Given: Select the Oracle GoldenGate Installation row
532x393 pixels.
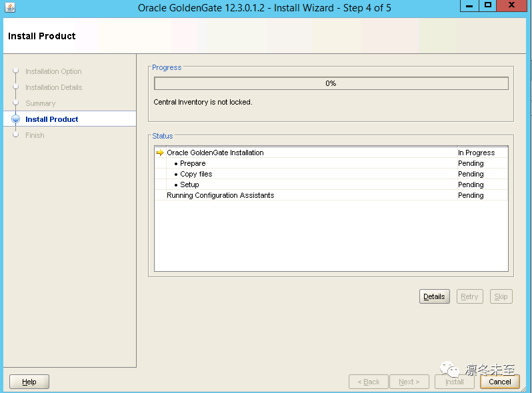Looking at the screenshot, I should (331, 153).
